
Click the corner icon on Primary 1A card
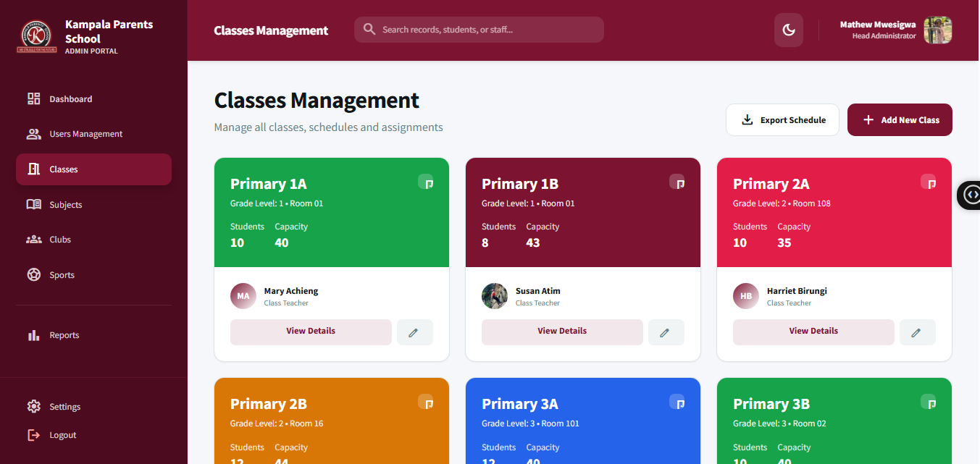426,182
